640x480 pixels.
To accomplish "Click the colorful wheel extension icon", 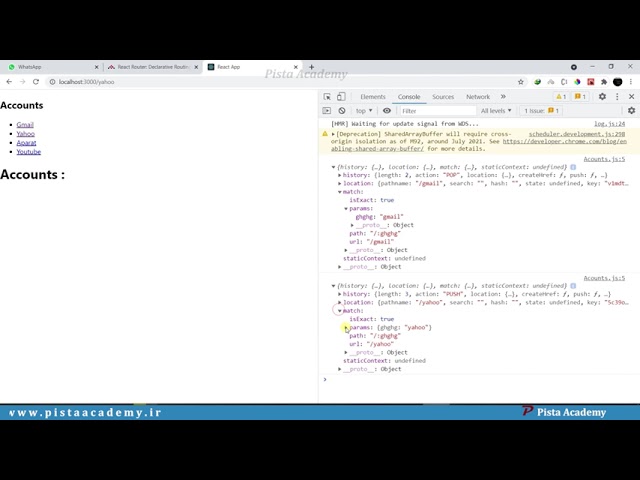I will pos(577,82).
